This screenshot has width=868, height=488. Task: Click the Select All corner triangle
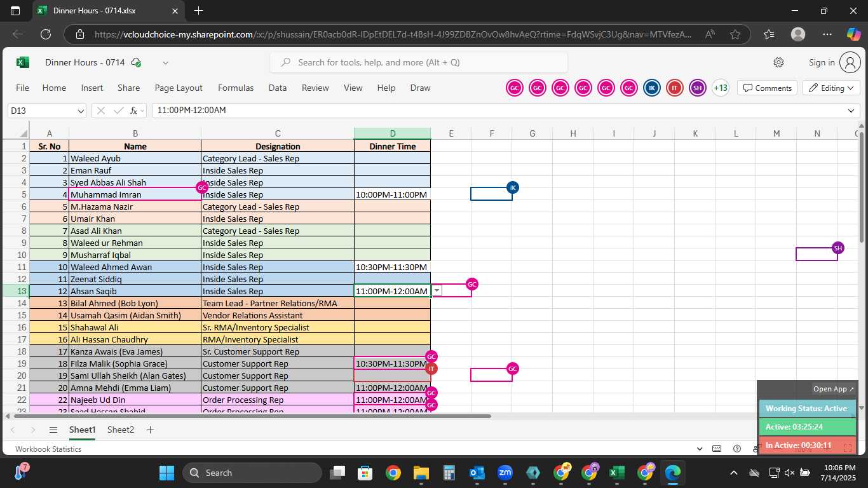pyautogui.click(x=24, y=133)
